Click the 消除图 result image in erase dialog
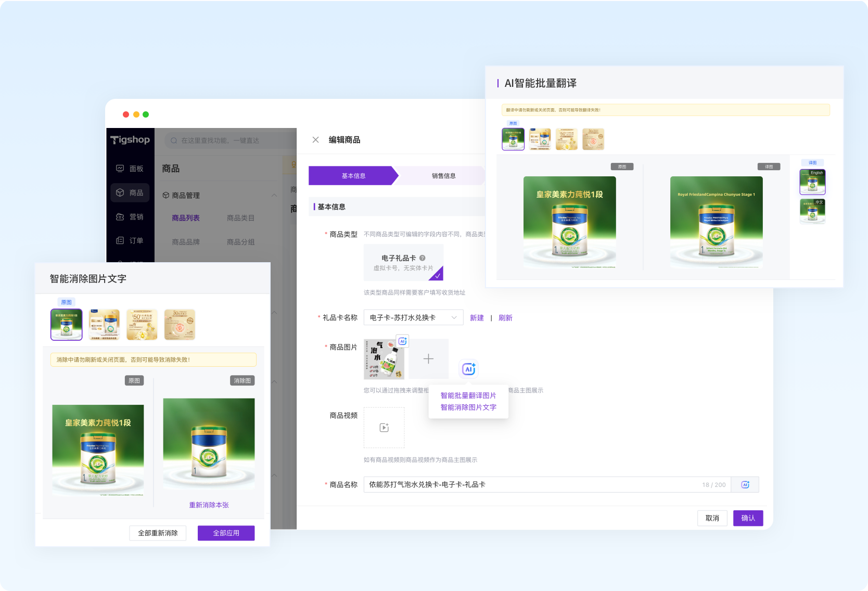This screenshot has width=868, height=591. [209, 444]
